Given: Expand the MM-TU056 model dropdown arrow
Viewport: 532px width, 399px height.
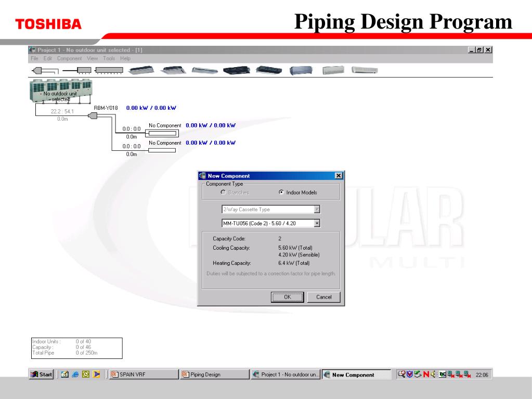Looking at the screenshot, I should [317, 223].
